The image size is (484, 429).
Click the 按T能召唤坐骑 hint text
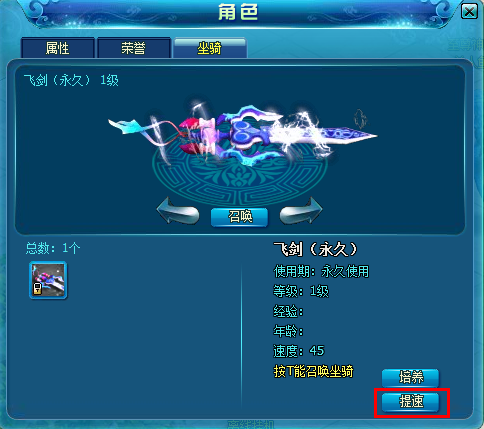point(313,371)
